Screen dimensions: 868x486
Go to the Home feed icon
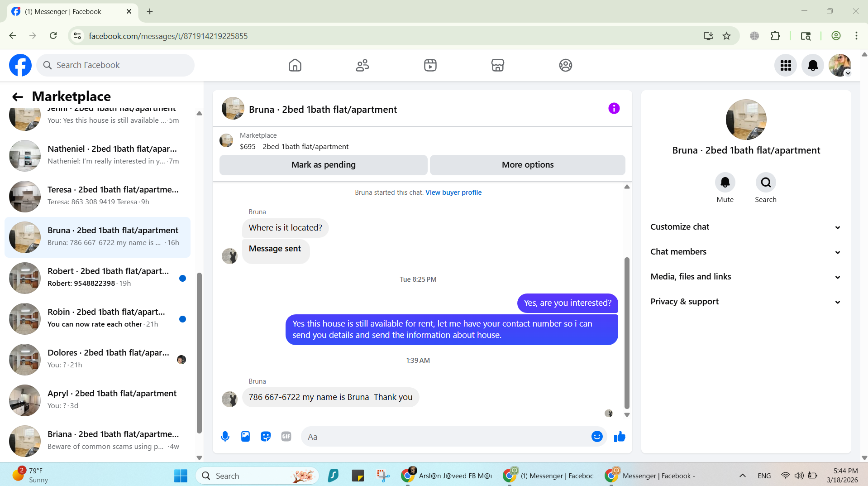[295, 65]
